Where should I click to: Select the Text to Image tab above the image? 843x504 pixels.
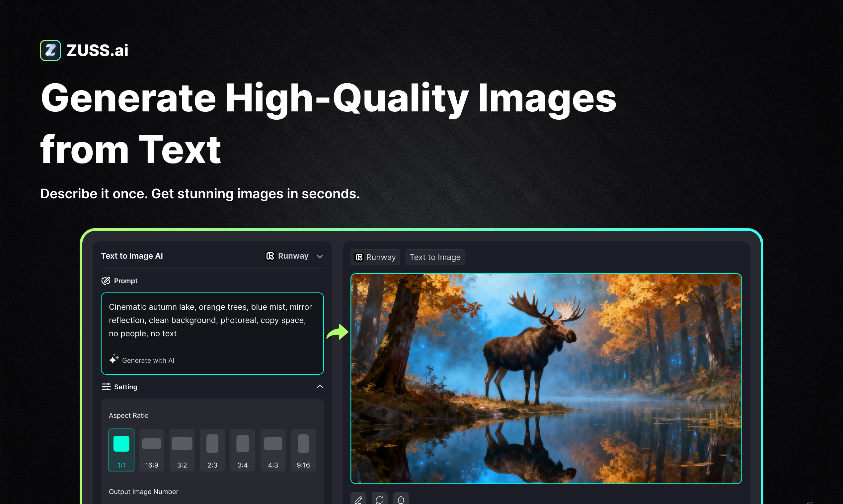435,257
